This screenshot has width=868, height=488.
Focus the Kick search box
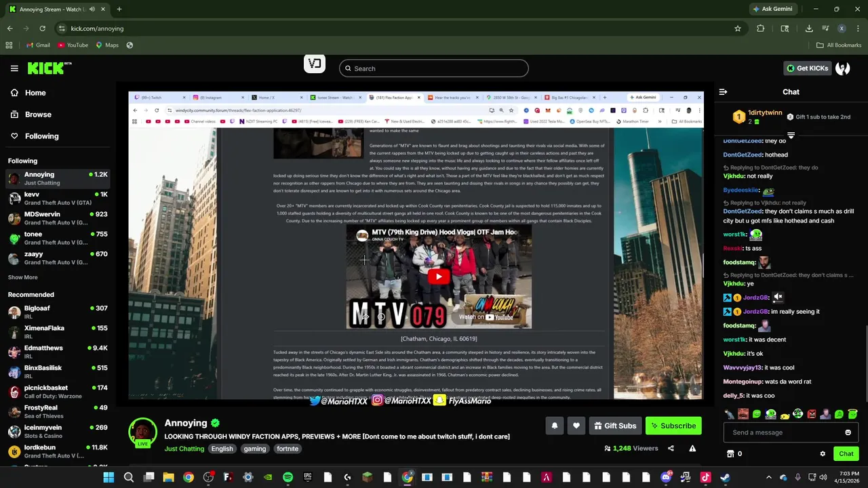[x=433, y=68]
